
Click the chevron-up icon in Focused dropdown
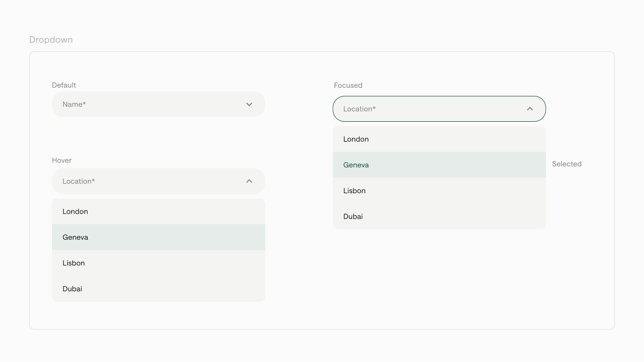[x=529, y=109]
